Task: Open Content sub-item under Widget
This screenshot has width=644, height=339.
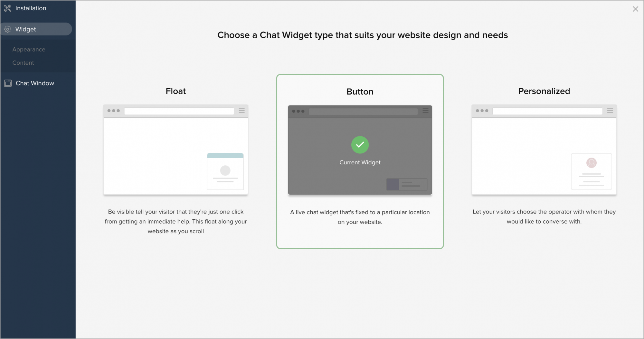Action: point(23,63)
